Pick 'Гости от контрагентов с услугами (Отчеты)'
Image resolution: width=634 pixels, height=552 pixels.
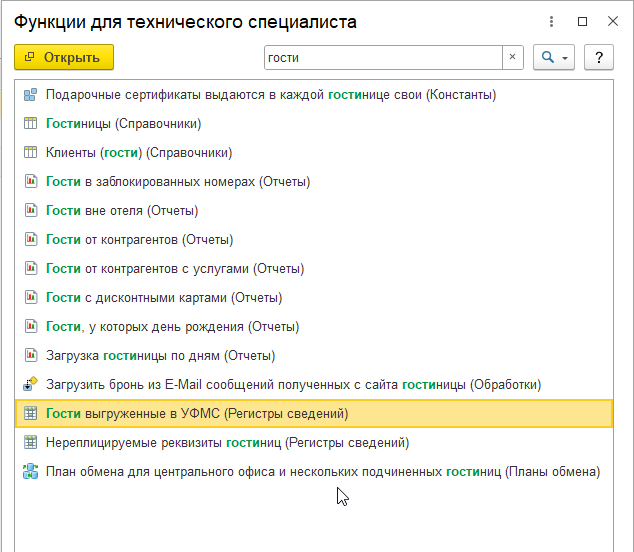[314, 269]
